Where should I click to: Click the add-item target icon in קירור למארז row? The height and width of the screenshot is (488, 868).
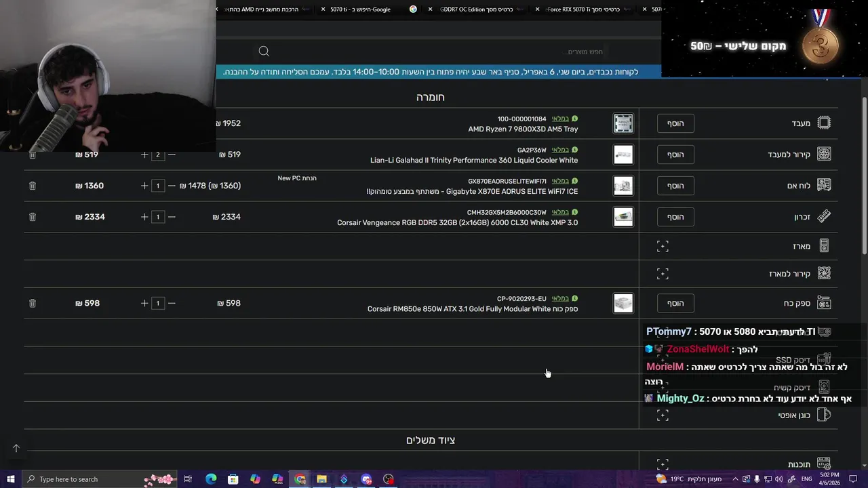(x=663, y=274)
